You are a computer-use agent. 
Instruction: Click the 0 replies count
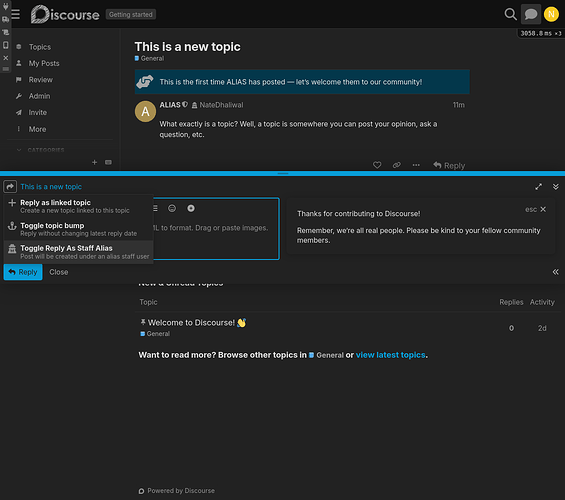click(511, 328)
